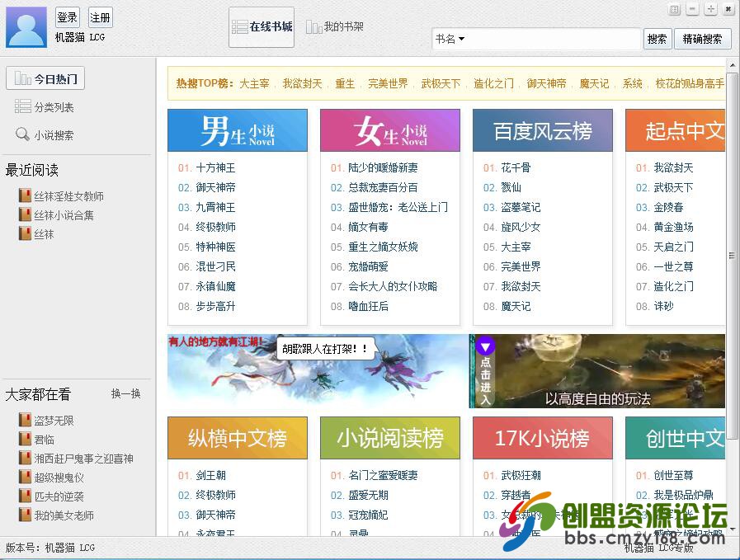740x560 pixels.
Task: Open the 17K小说榜 ranking banner
Action: (543, 438)
